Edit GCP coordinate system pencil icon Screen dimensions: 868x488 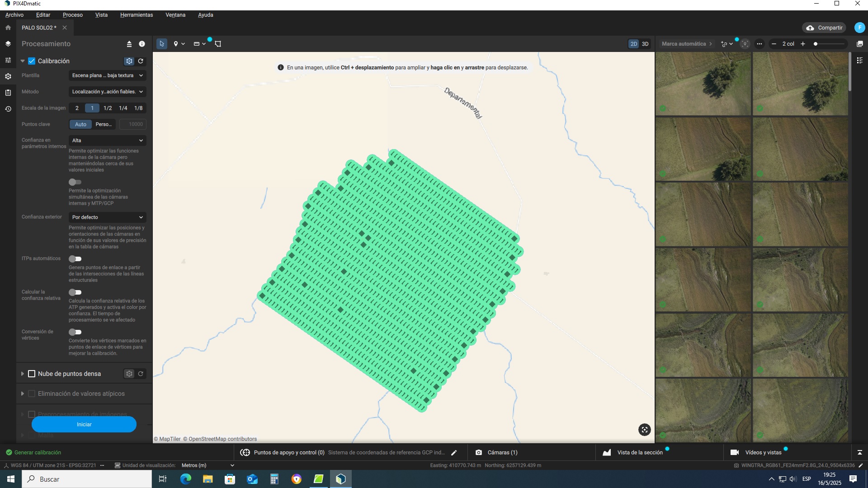click(454, 452)
